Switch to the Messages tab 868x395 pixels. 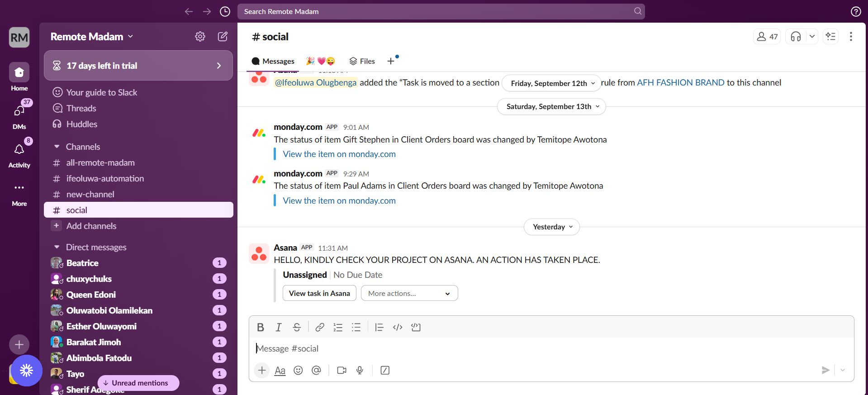[273, 61]
